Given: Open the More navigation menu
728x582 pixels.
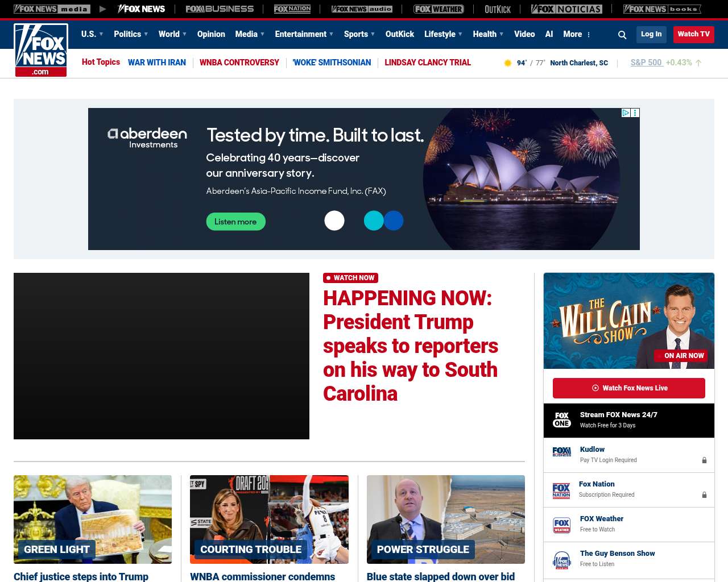Looking at the screenshot, I should point(573,34).
